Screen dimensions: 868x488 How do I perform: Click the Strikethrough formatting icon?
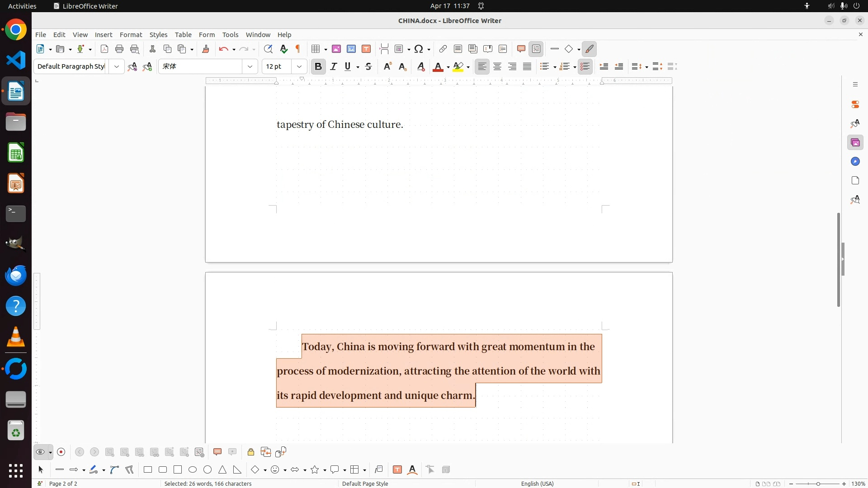pyautogui.click(x=368, y=67)
